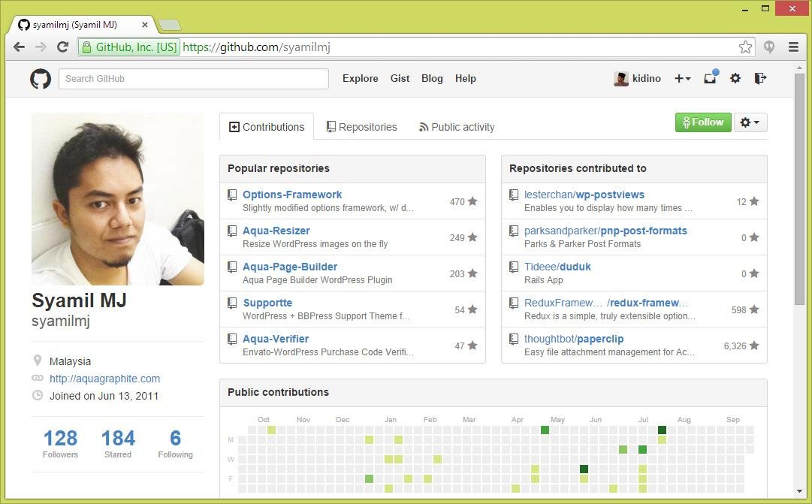Open a new browser tab button
The height and width of the screenshot is (504, 812).
click(x=169, y=25)
